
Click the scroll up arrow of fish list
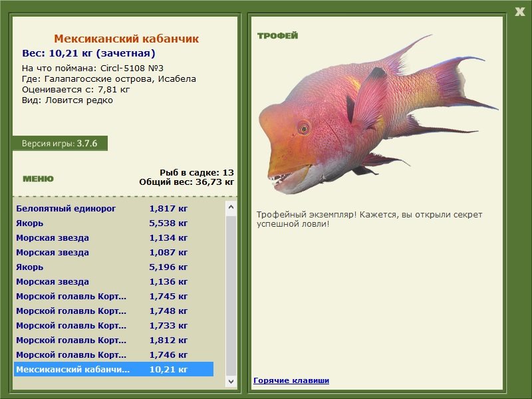click(231, 207)
